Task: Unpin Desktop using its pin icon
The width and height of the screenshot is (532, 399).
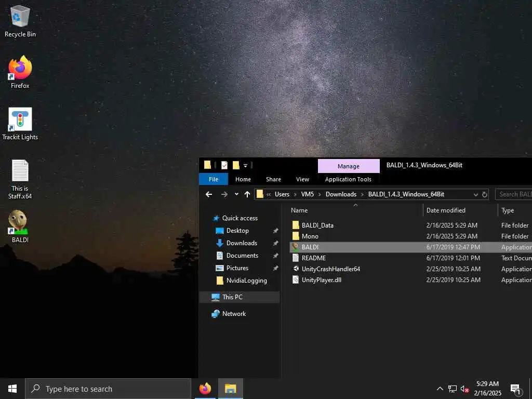Action: [275, 231]
